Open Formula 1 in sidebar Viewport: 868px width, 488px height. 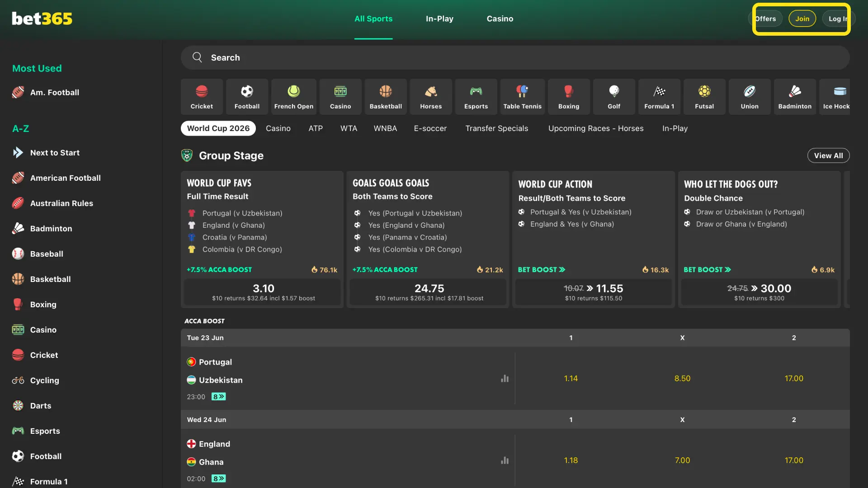40,482
